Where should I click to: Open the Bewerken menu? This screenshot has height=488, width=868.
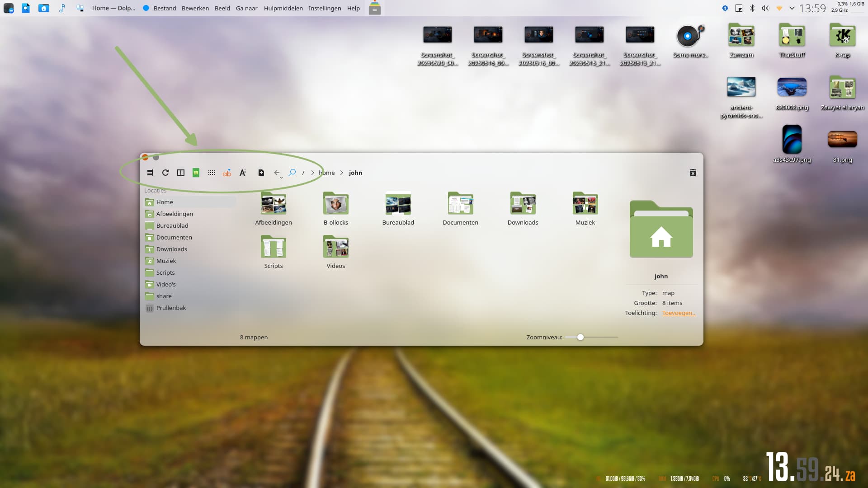(195, 8)
